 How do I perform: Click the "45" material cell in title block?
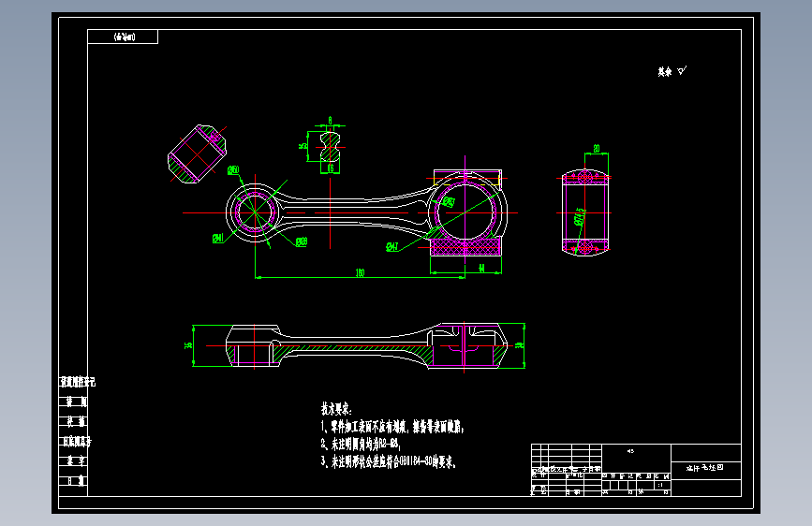[630, 451]
